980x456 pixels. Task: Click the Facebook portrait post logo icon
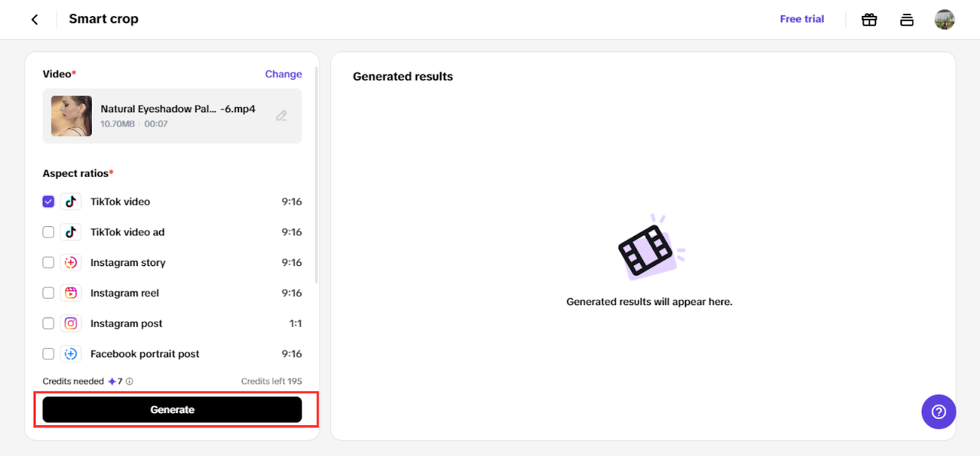(70, 354)
